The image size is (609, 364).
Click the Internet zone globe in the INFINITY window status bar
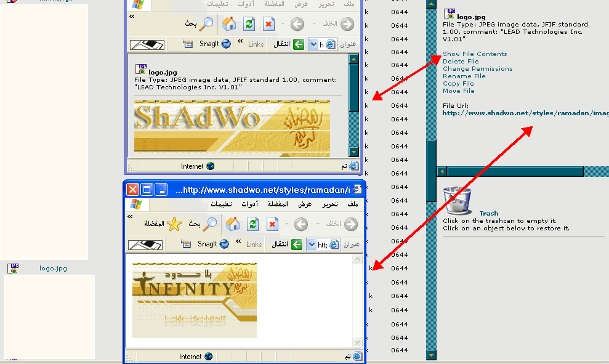(209, 357)
